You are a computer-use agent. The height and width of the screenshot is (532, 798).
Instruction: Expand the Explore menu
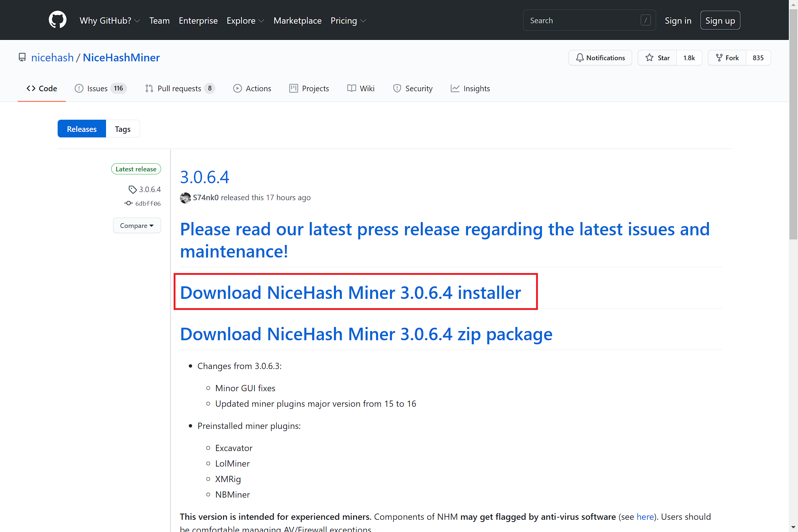(245, 21)
